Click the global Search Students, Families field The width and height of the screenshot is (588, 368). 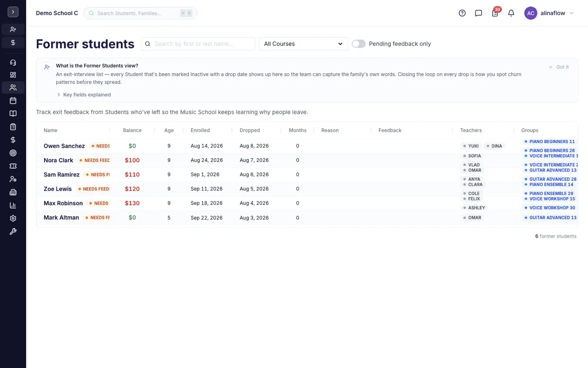pyautogui.click(x=140, y=13)
